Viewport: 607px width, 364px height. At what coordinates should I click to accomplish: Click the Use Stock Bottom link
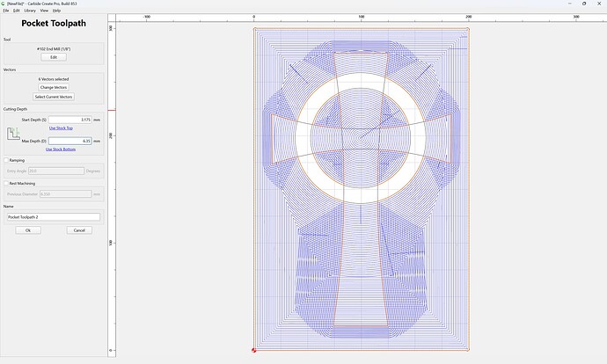point(61,149)
